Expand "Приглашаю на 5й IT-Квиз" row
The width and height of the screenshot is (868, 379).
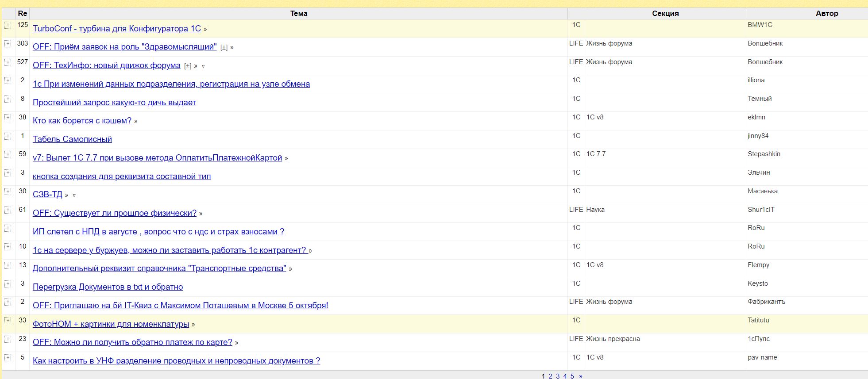pyautogui.click(x=8, y=302)
